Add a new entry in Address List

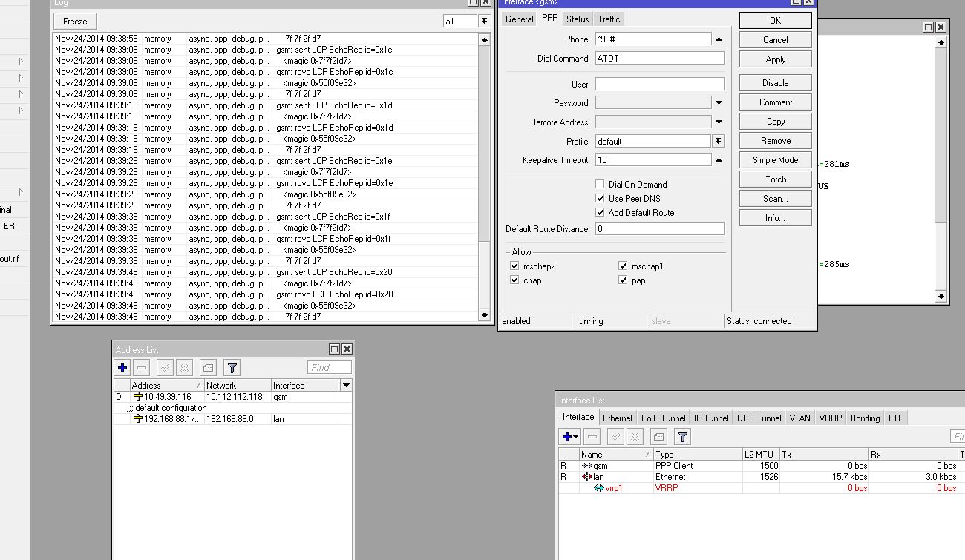pyautogui.click(x=122, y=368)
